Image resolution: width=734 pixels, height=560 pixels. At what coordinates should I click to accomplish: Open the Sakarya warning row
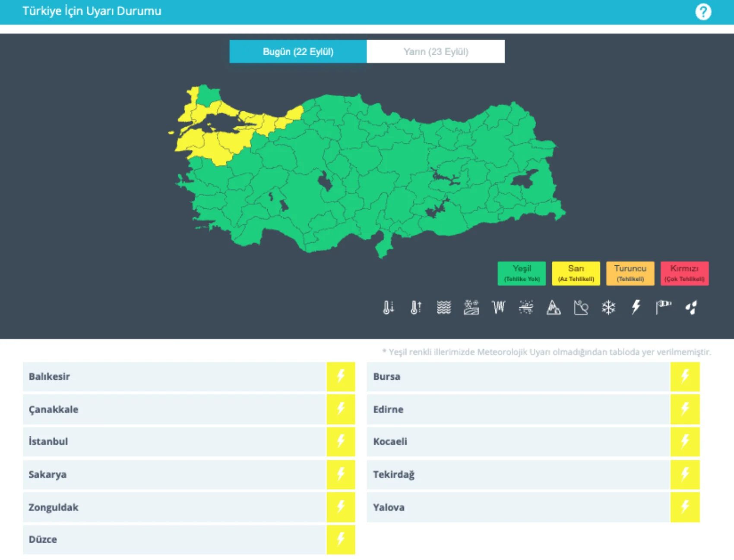pos(189,474)
